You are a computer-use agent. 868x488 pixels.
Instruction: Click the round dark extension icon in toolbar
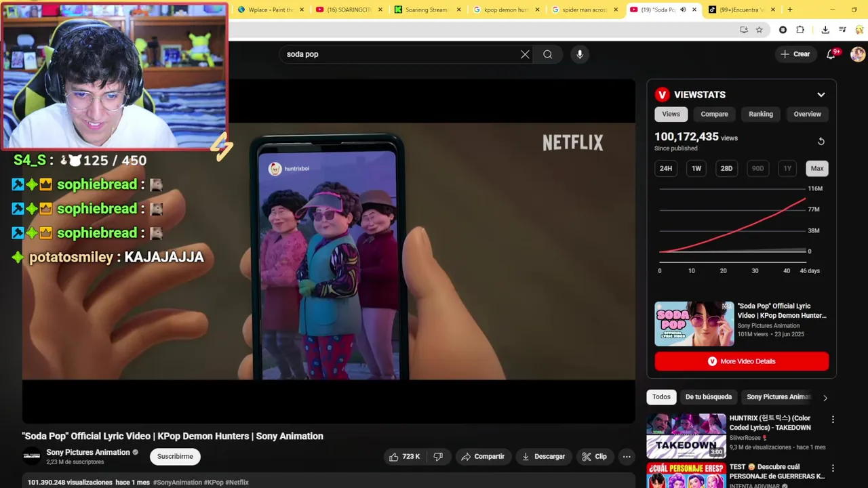[783, 30]
